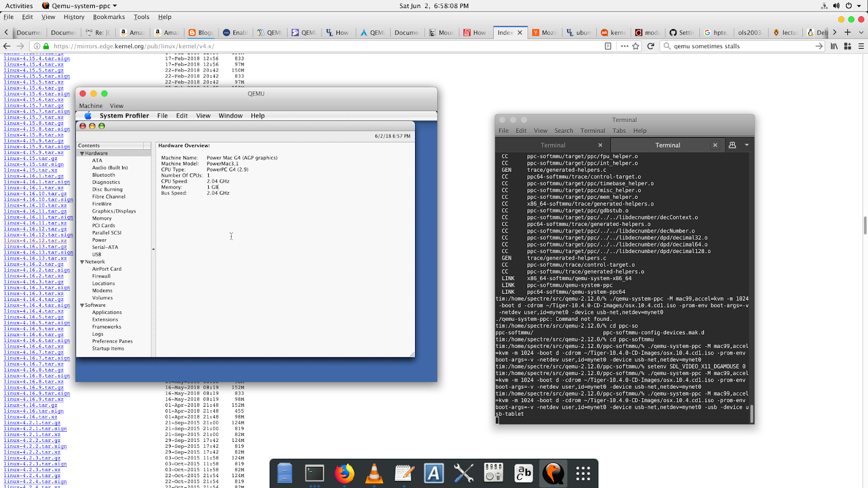Open Firefox library icon
Screen dimensions: 868x488
(x=834, y=46)
